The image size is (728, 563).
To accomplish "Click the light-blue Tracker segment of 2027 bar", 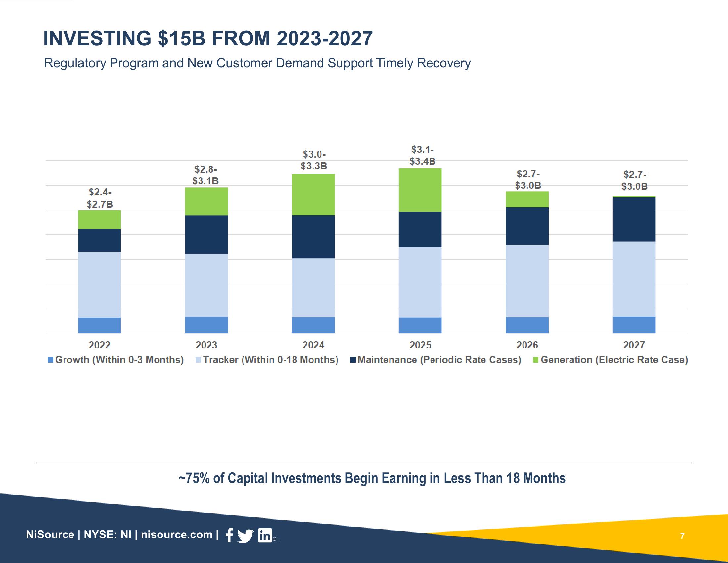I will pos(634,279).
